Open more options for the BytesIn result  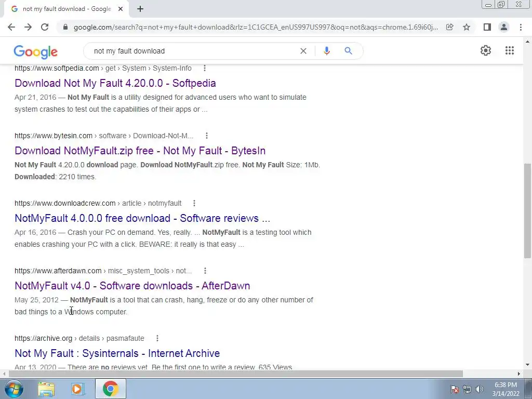[x=207, y=136]
